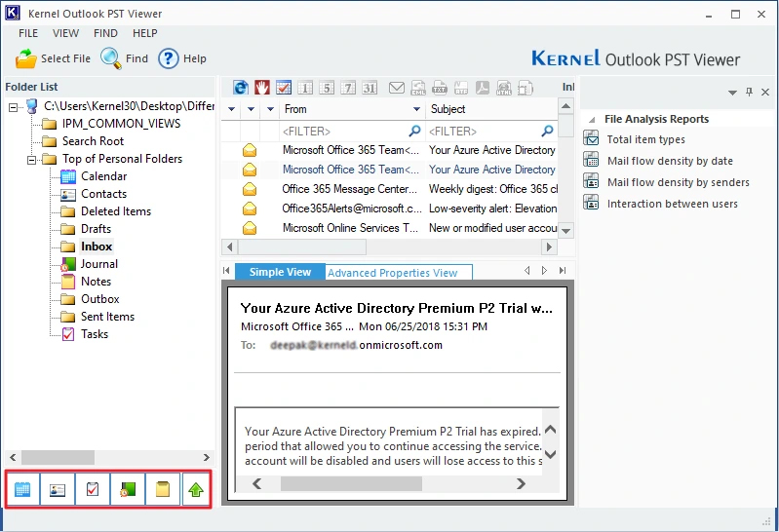Open the reports pane options dropdown arrow
779x532 pixels.
click(732, 93)
